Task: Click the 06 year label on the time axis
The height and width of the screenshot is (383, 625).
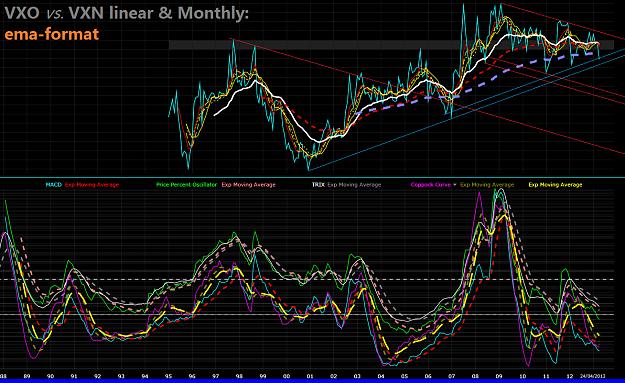Action: click(x=428, y=376)
